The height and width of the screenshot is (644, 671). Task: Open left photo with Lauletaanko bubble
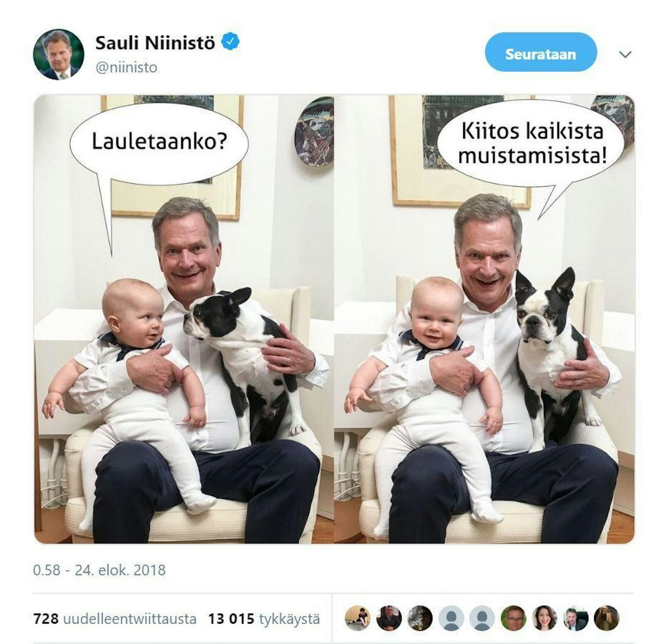184,319
